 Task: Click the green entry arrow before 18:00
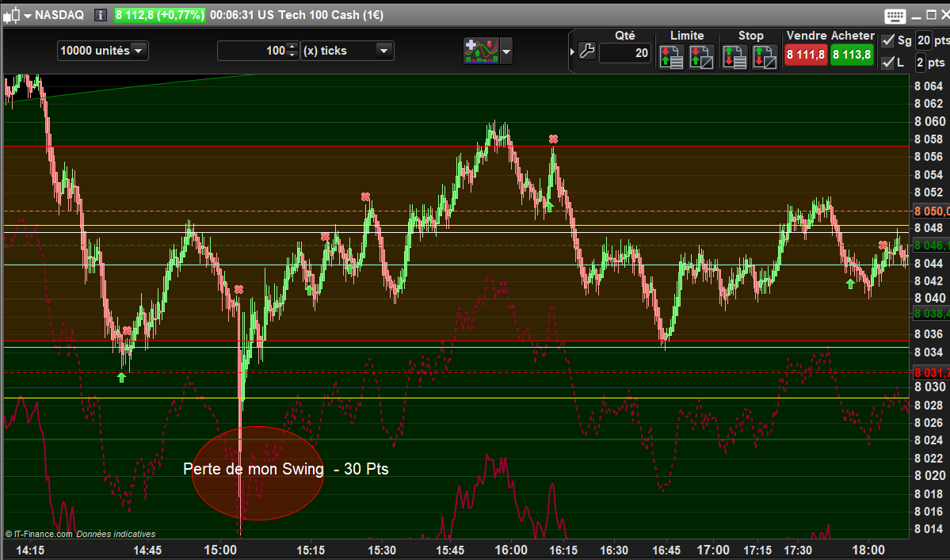click(x=851, y=284)
